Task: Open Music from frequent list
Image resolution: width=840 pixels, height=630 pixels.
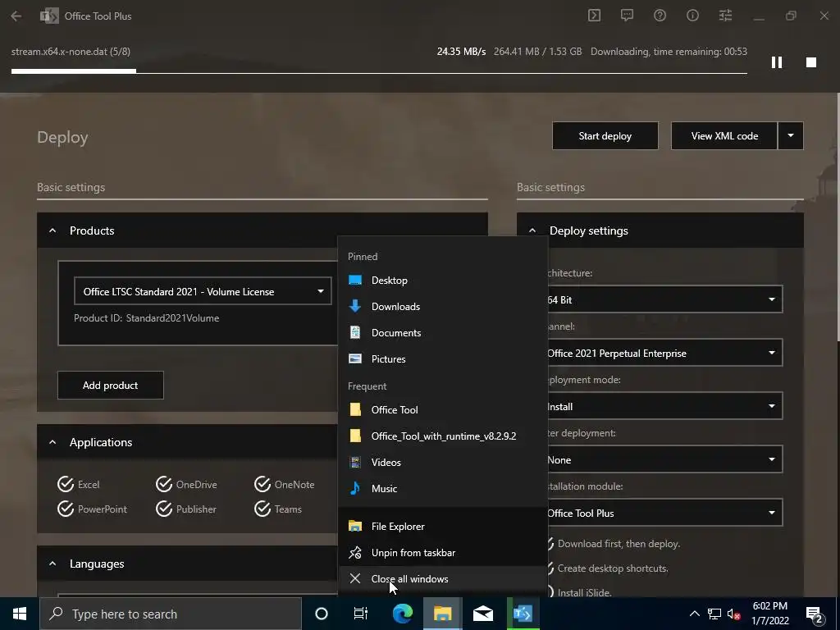Action: [442, 489]
